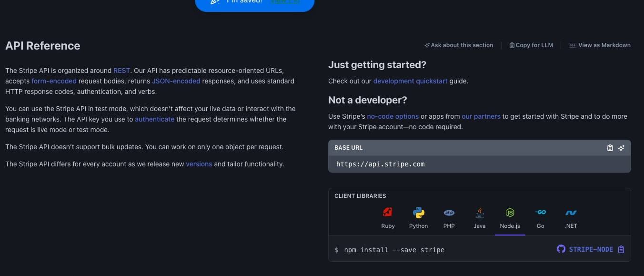Open the form-encoded link
The width and height of the screenshot is (644, 276).
tap(54, 81)
